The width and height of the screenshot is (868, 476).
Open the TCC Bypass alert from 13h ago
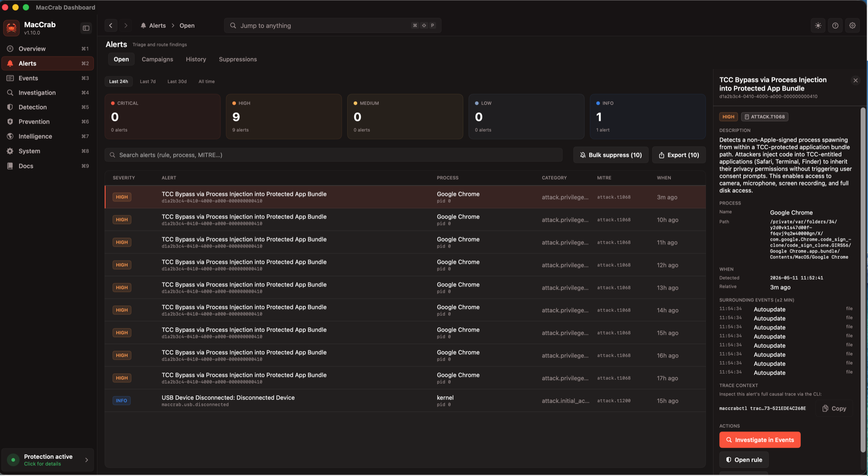click(x=405, y=288)
